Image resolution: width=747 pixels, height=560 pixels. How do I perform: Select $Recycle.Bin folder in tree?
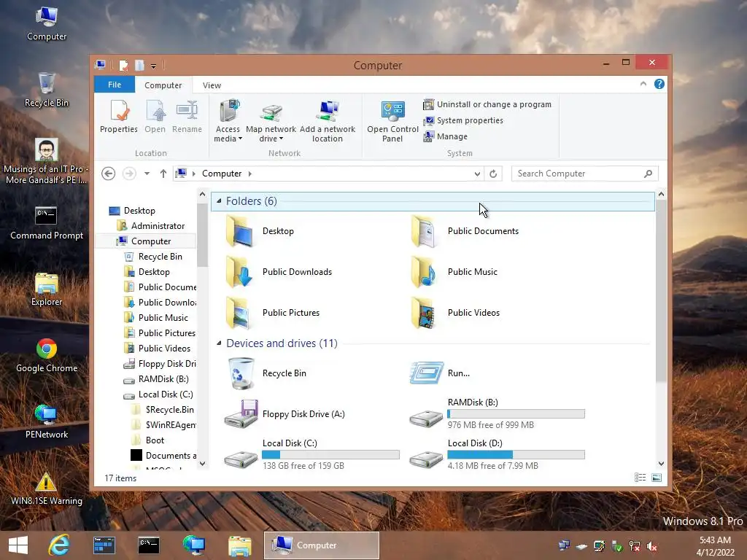163,410
